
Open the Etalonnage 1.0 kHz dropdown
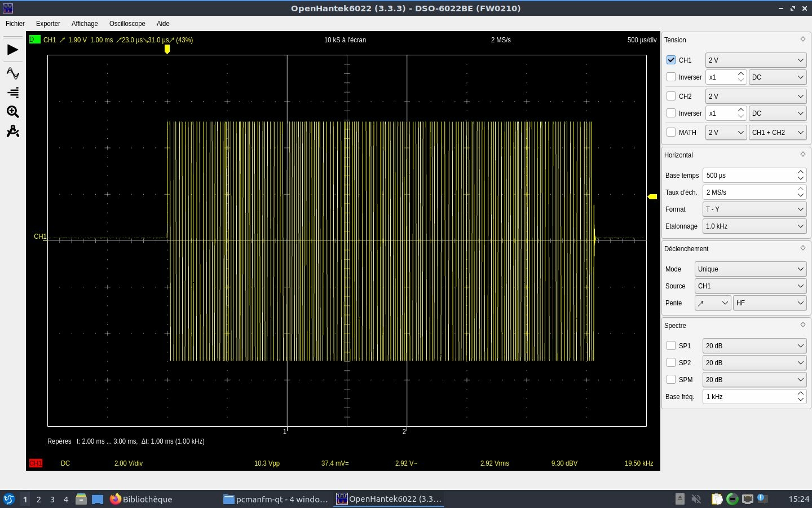(754, 226)
